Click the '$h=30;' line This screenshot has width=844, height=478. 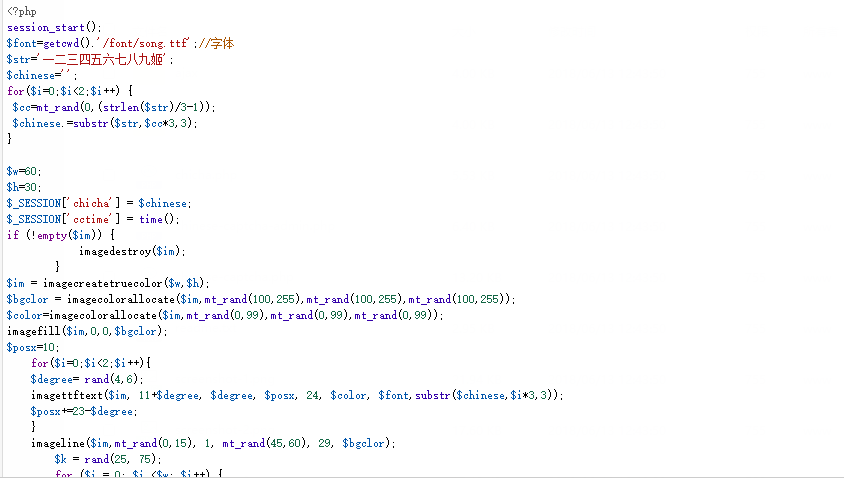(x=24, y=187)
